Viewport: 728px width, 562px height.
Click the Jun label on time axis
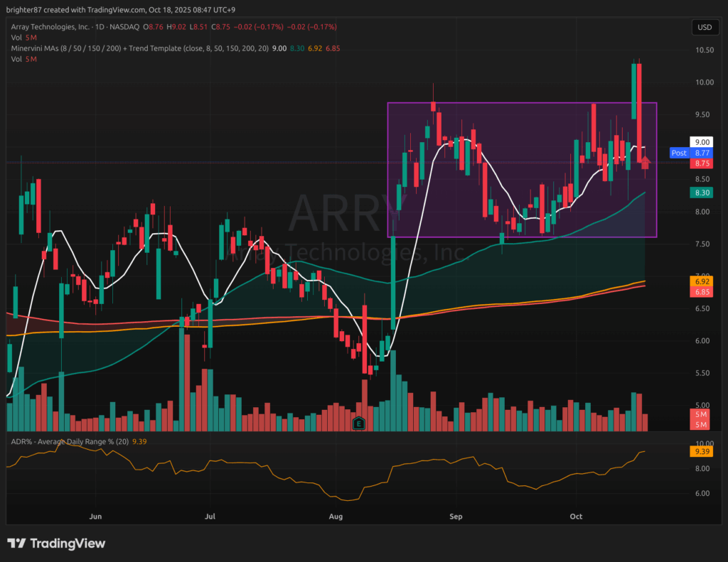coord(96,517)
